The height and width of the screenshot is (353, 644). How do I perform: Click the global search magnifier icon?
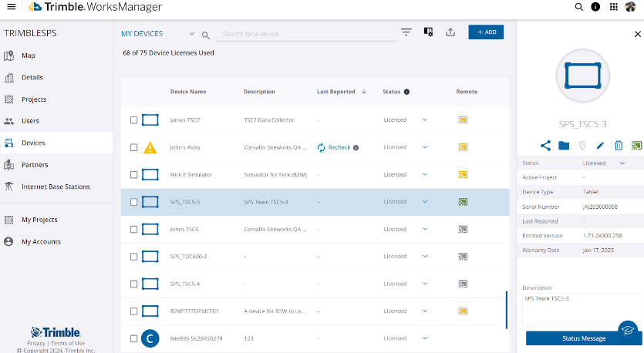click(x=578, y=7)
